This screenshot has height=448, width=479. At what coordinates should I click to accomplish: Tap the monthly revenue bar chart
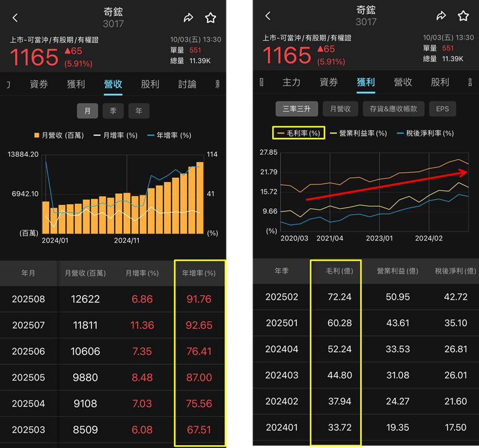click(x=123, y=195)
